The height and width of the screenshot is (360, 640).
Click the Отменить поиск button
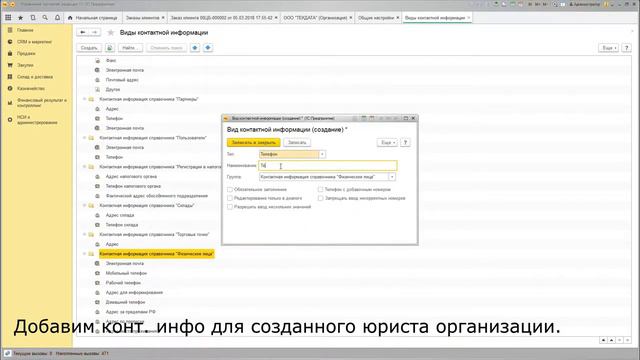coord(167,48)
